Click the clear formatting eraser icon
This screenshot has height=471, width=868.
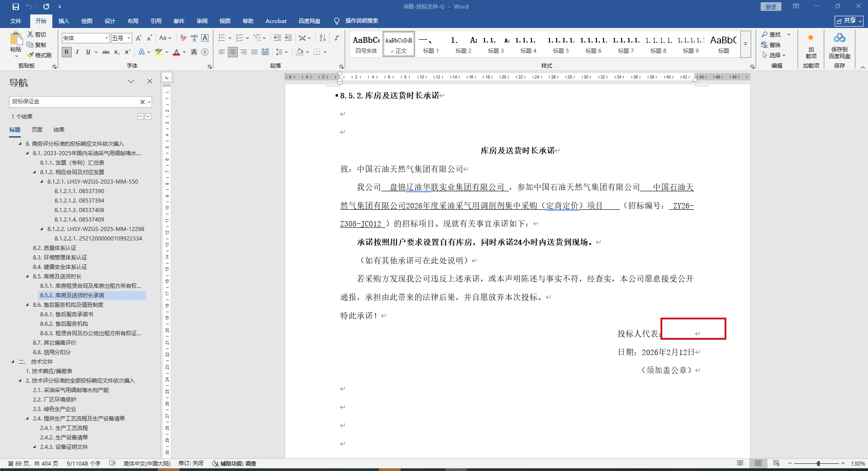(x=183, y=38)
